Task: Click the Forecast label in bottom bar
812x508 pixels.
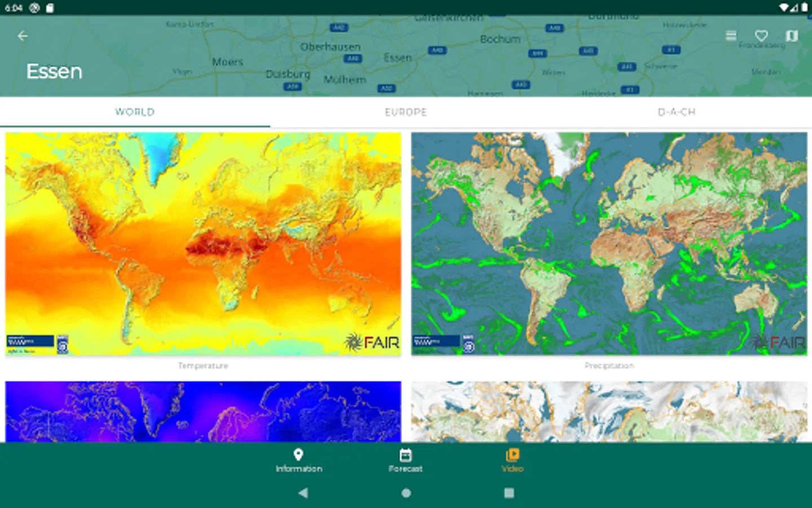Action: 405,469
